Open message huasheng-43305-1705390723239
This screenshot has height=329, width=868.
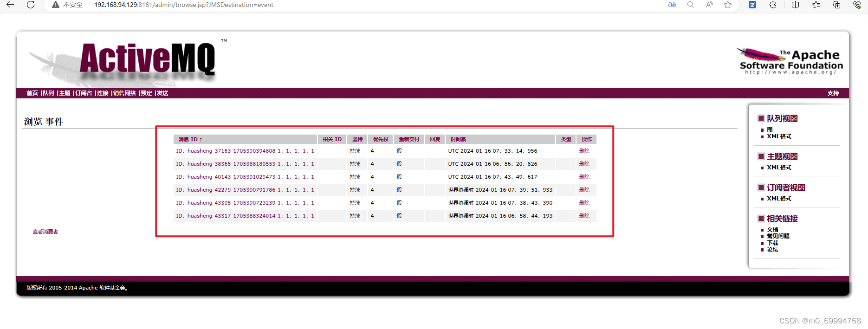(x=245, y=203)
